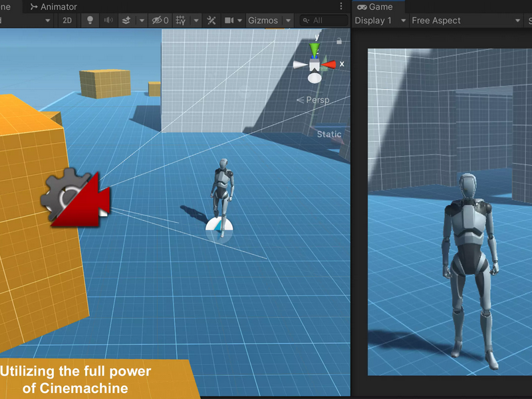Switch to the Game tab
This screenshot has width=532, height=399.
coord(375,7)
